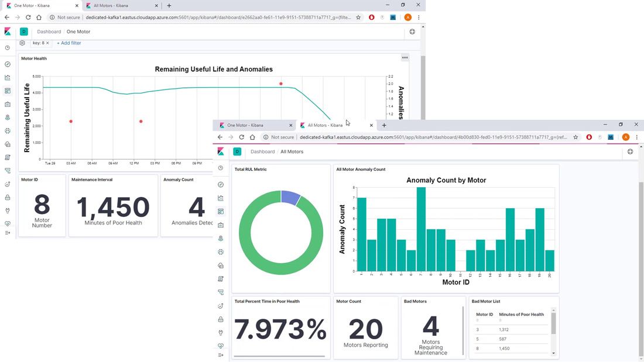This screenshot has width=644, height=362.
Task: Select the Dashboard icon in Kibana sidebar
Action: point(7,91)
